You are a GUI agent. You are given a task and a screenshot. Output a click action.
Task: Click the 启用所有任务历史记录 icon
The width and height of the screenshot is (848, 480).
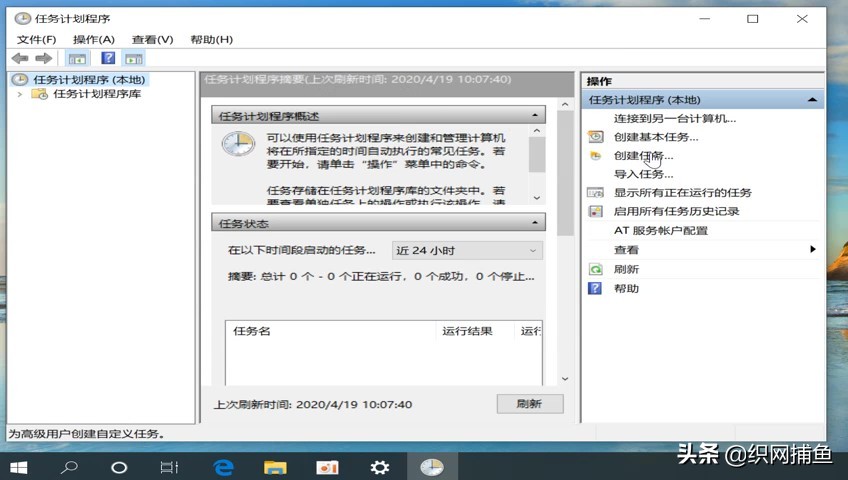[x=595, y=211]
